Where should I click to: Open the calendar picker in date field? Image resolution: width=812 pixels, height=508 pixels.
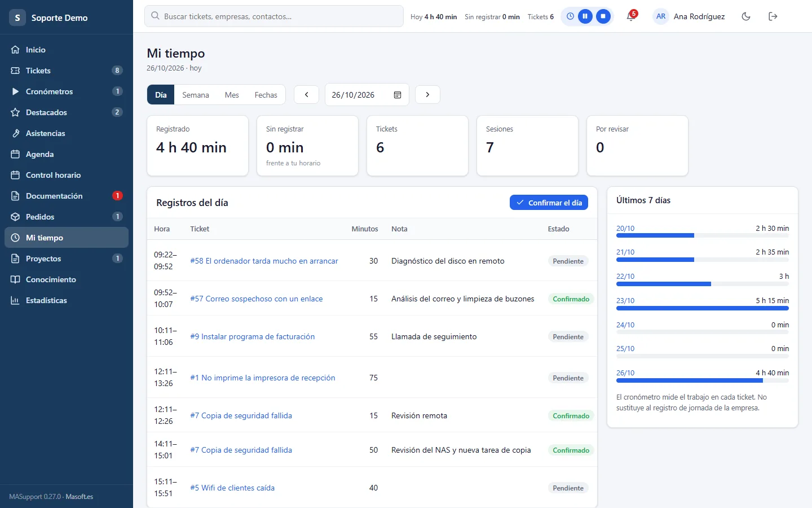[398, 95]
